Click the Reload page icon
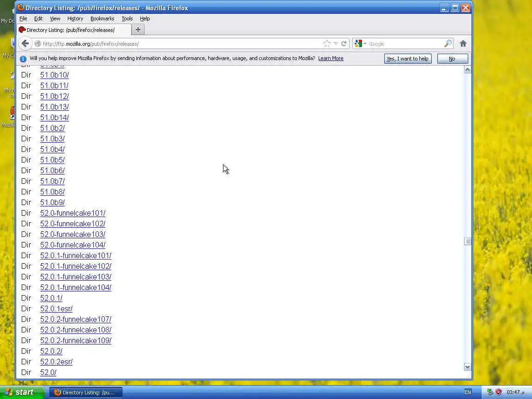The height and width of the screenshot is (399, 532). click(x=344, y=43)
